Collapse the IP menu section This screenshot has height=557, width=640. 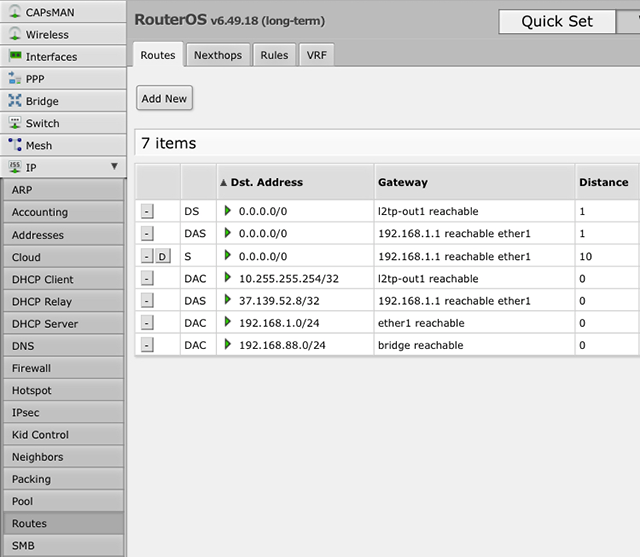[114, 167]
